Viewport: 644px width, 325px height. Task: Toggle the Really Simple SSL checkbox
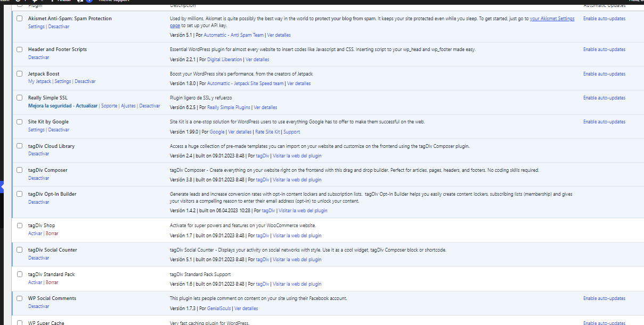(x=20, y=98)
